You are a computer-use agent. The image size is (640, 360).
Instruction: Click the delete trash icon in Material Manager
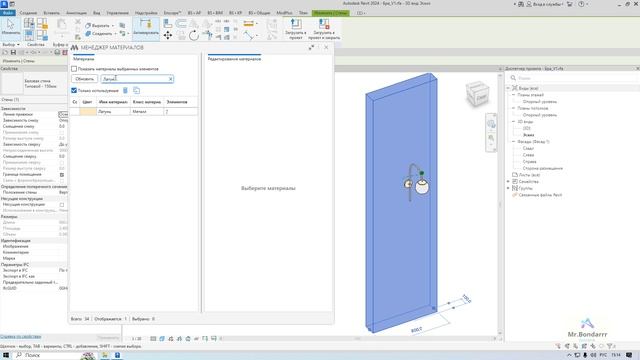125,90
